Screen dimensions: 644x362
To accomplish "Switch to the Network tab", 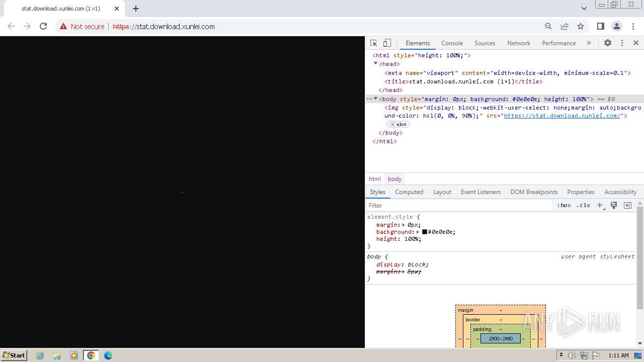I will tap(519, 43).
